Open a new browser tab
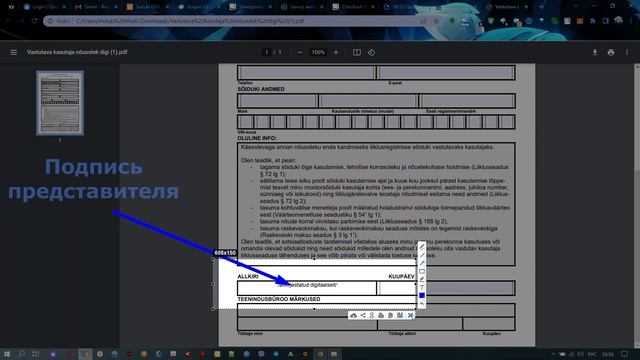The width and height of the screenshot is (640, 360). pos(542,7)
